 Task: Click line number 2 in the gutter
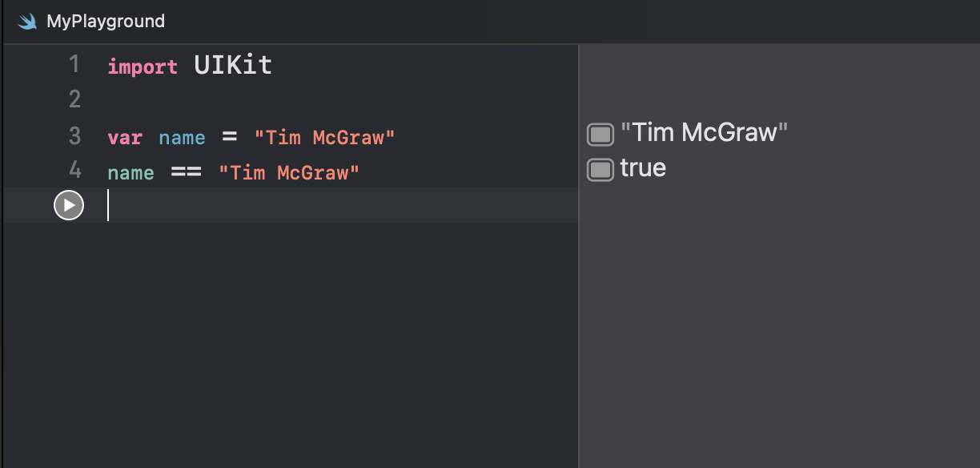(x=74, y=100)
